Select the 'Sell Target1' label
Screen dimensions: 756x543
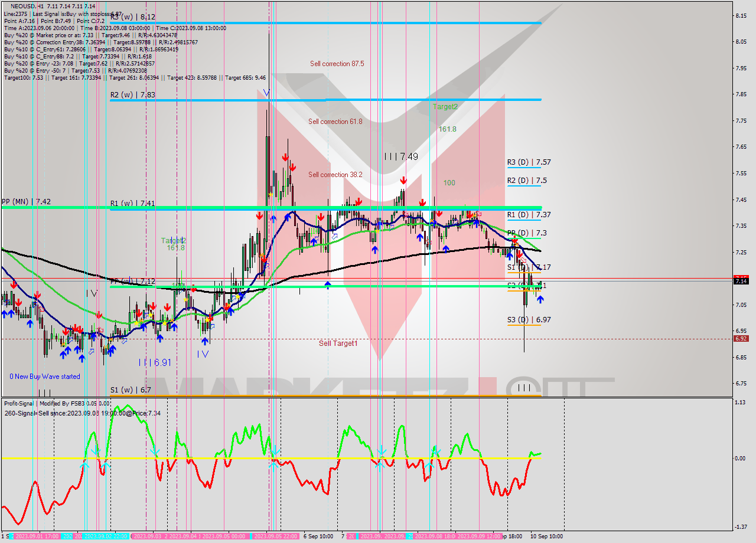(338, 343)
